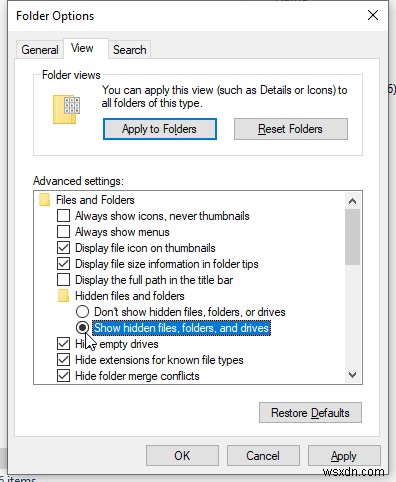Toggle Display file size information in folder tips
Viewport: 396px width, 482px height.
63,264
